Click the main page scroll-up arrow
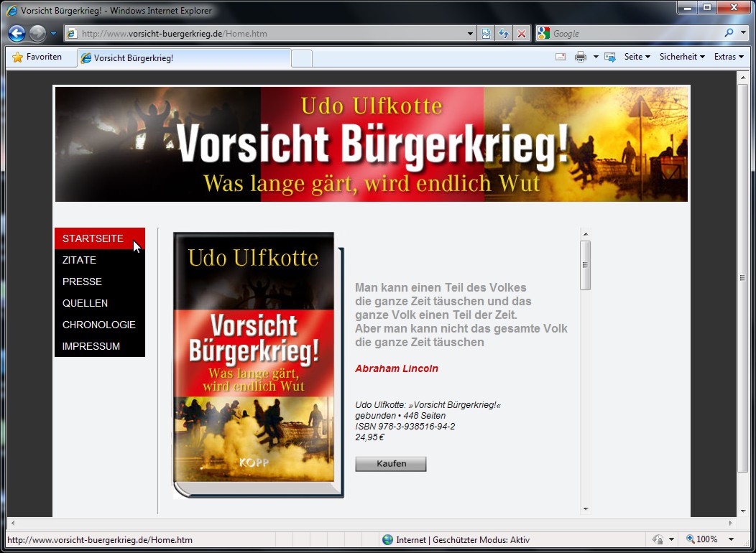Screen dimensions: 756x553 pos(742,77)
